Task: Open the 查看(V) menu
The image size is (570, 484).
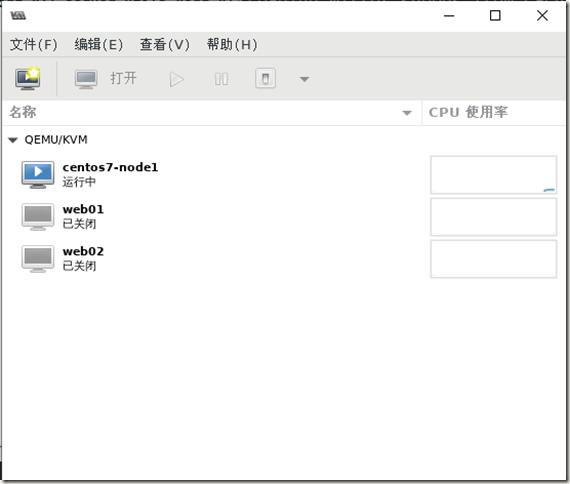Action: [165, 44]
